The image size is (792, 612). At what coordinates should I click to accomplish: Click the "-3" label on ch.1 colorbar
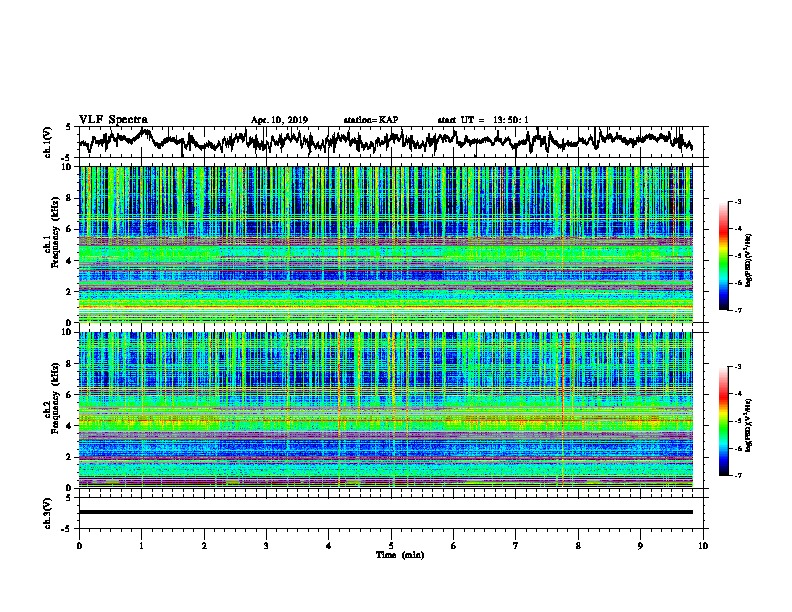click(737, 201)
